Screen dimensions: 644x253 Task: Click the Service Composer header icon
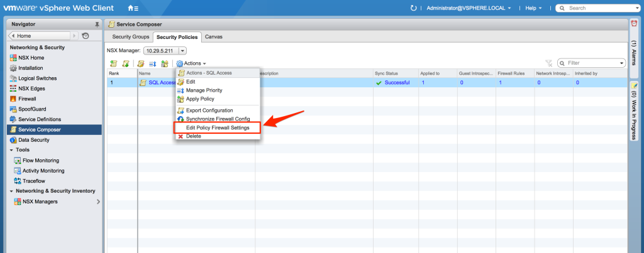point(111,24)
